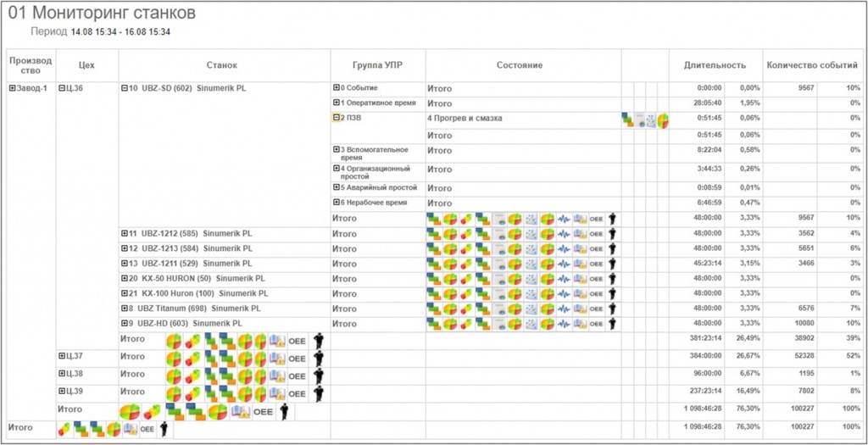
Task: Expand machine 8 UBZ Titanum (698)
Action: coord(125,308)
